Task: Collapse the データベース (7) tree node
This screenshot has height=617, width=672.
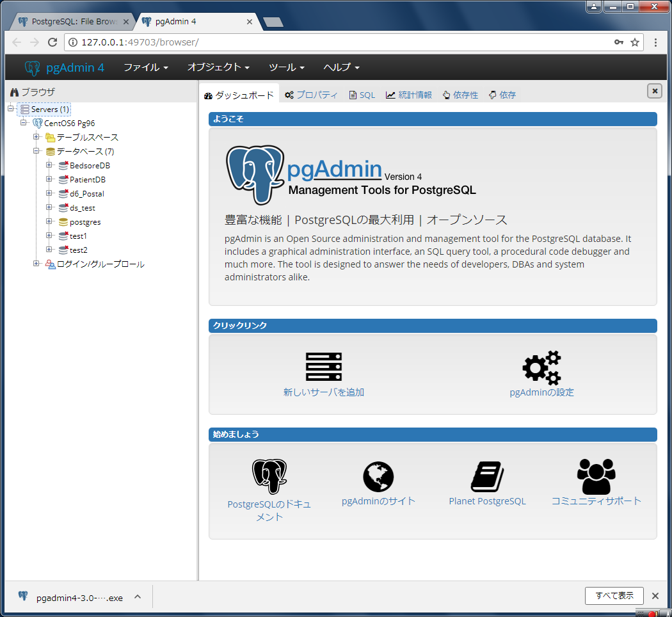Action: click(36, 151)
